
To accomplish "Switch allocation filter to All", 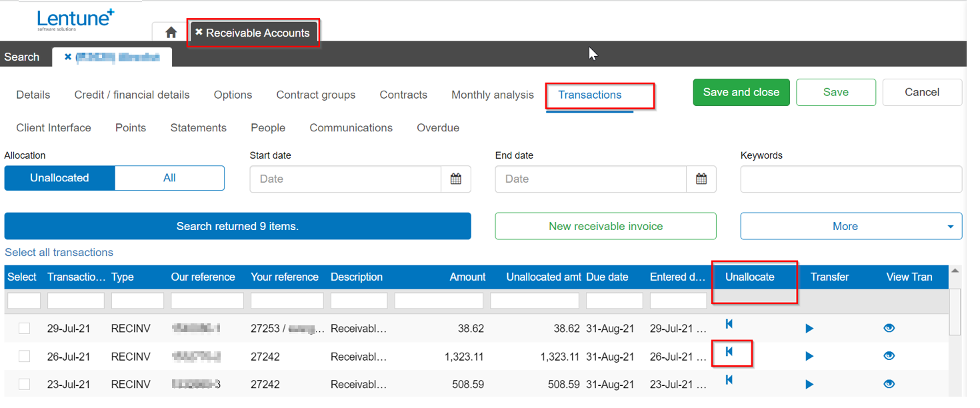I will (x=169, y=178).
